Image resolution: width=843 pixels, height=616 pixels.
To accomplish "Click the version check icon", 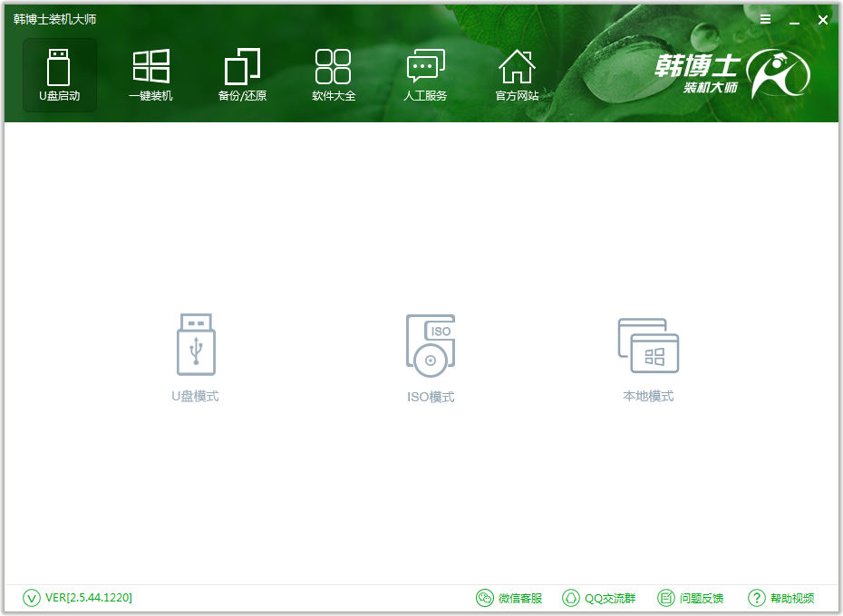I will pos(32,598).
